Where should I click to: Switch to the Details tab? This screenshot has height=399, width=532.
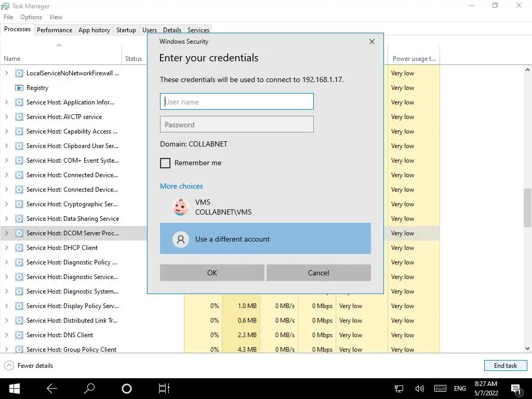pyautogui.click(x=172, y=29)
